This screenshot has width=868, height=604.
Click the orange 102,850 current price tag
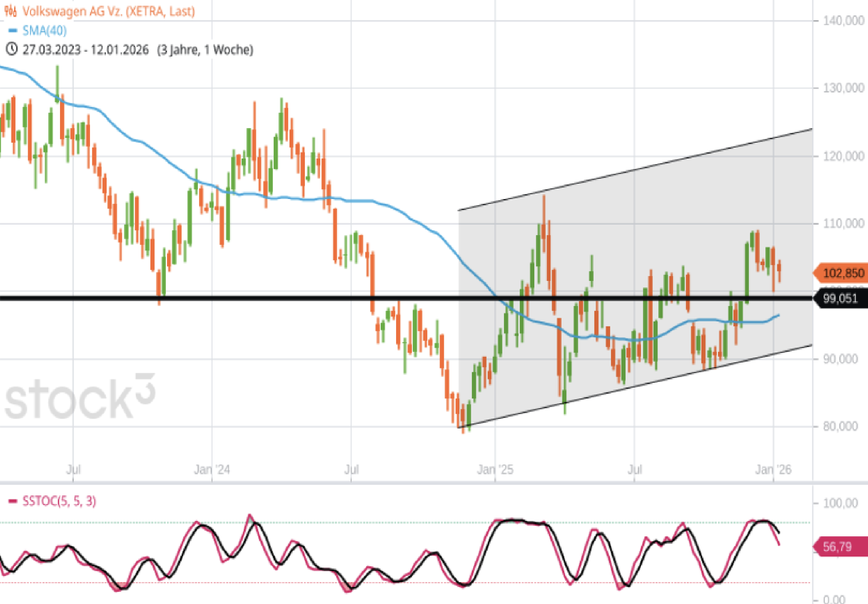[x=842, y=273]
